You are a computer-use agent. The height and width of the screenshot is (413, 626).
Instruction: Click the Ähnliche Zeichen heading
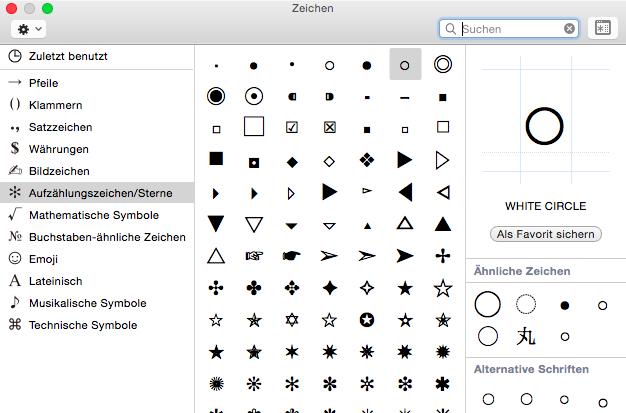coord(522,271)
